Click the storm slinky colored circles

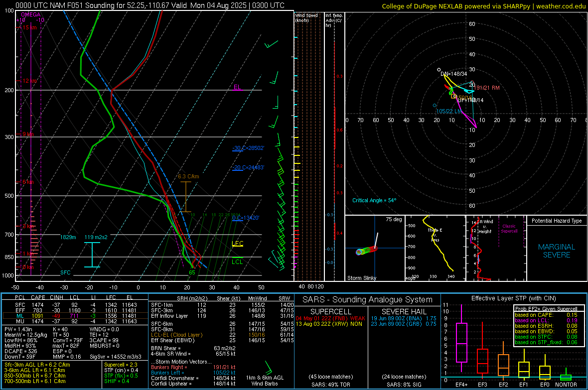click(x=366, y=251)
